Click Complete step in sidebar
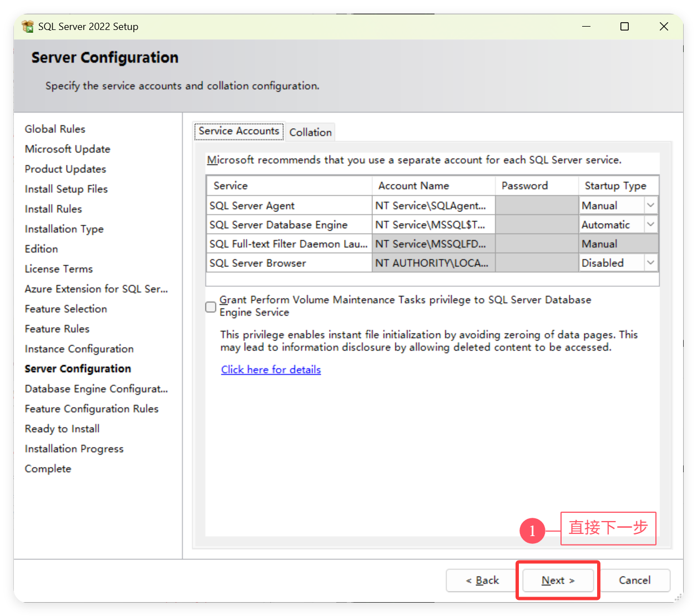Image resolution: width=697 pixels, height=616 pixels. click(48, 468)
